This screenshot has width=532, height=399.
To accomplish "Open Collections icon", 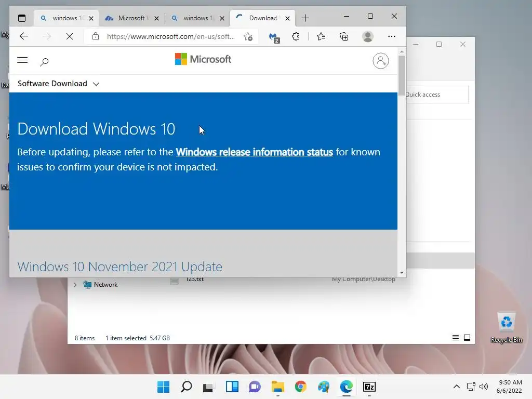I will (x=344, y=36).
